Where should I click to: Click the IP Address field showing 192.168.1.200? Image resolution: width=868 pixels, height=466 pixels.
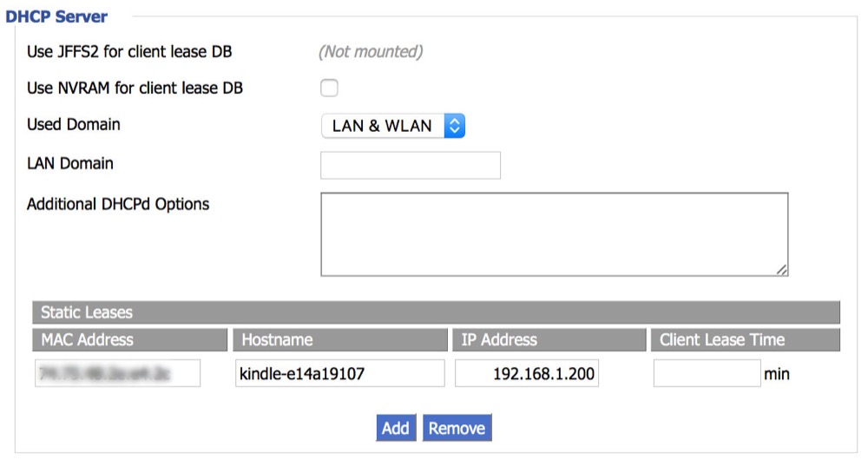527,373
